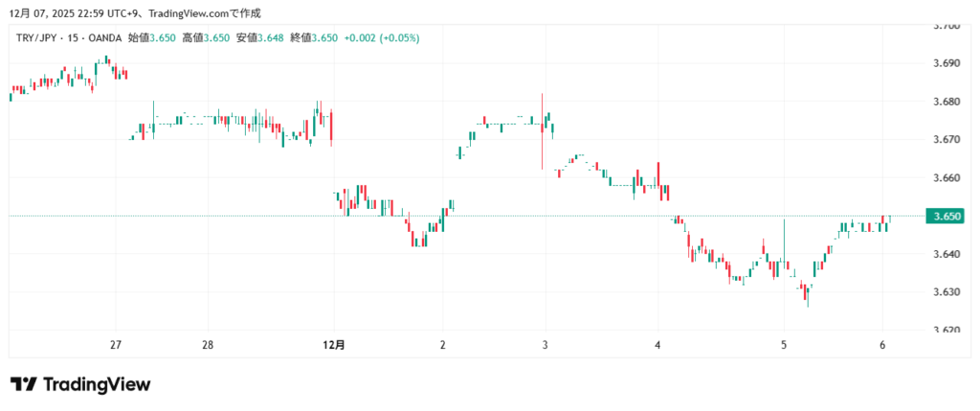Click the 始値 open price value
980x411 pixels.
tap(160, 37)
